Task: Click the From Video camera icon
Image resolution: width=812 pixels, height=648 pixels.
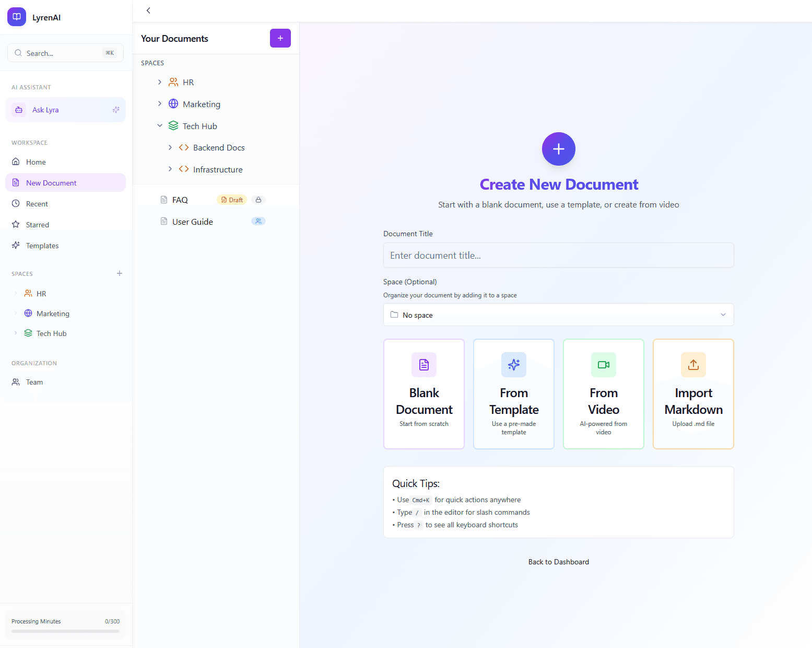Action: (603, 365)
